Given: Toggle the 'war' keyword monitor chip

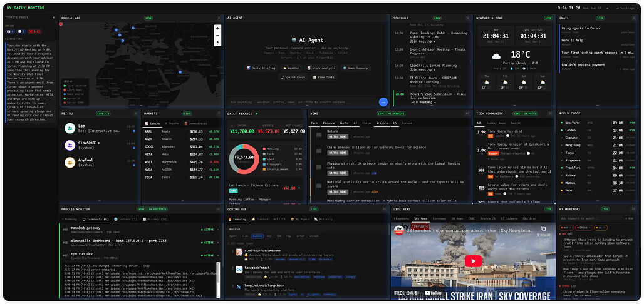Looking at the screenshot, I should coord(567,227).
